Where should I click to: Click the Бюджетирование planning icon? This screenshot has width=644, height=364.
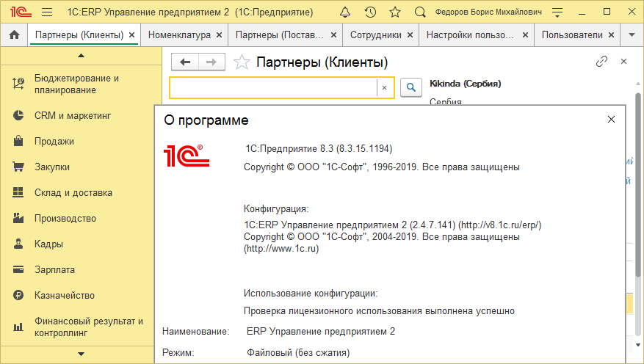click(18, 84)
